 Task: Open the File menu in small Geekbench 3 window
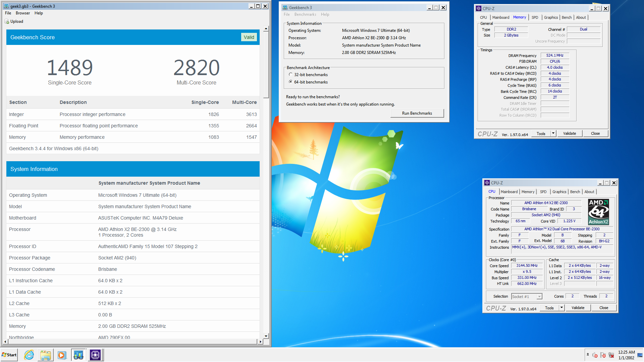(x=287, y=14)
